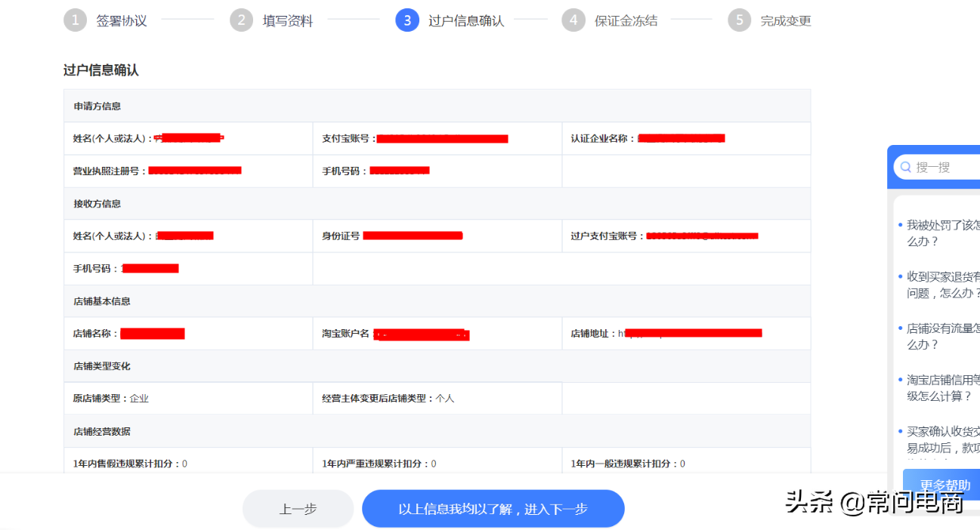The height and width of the screenshot is (530, 980).
Task: Click the step 4 circle icon
Action: 573,20
